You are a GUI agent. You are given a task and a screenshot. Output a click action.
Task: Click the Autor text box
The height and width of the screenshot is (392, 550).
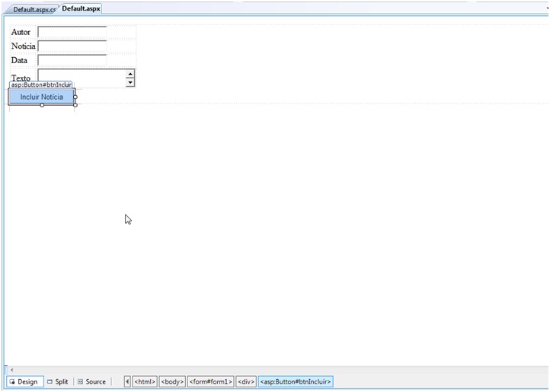pyautogui.click(x=72, y=32)
